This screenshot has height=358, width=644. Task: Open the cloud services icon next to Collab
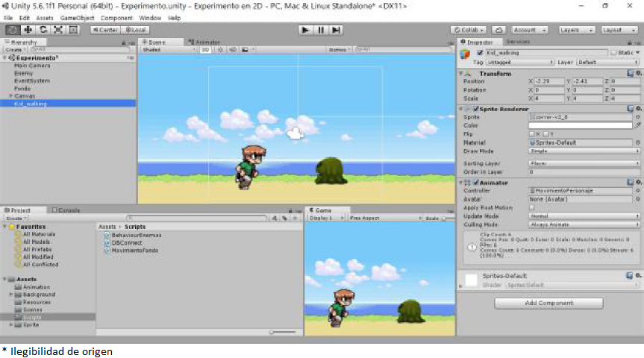click(498, 30)
